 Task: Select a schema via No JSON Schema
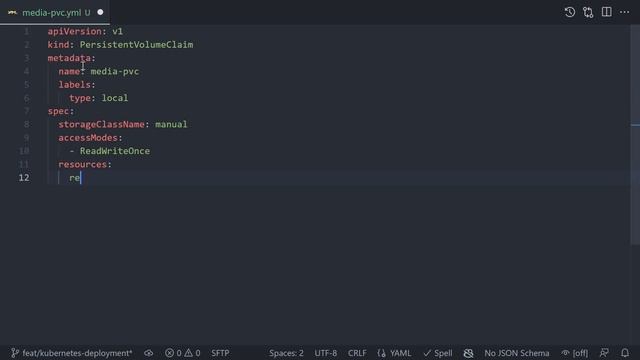click(516, 353)
